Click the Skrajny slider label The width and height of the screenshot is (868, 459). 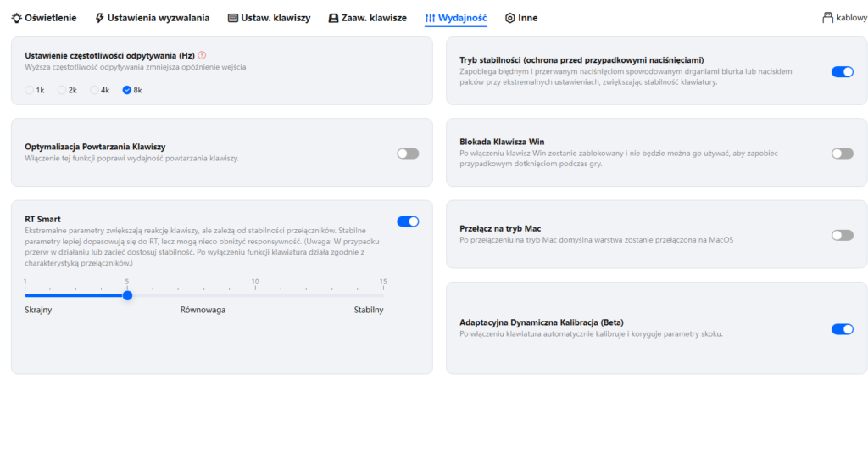point(38,310)
